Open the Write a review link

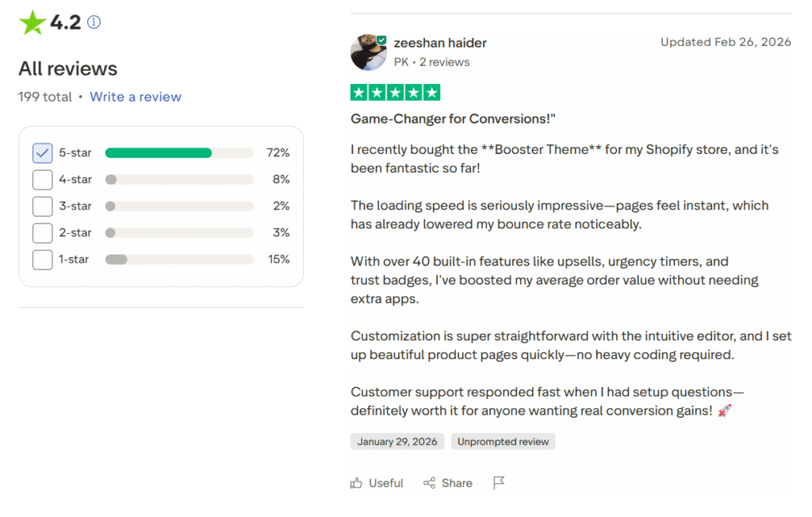pyautogui.click(x=135, y=96)
